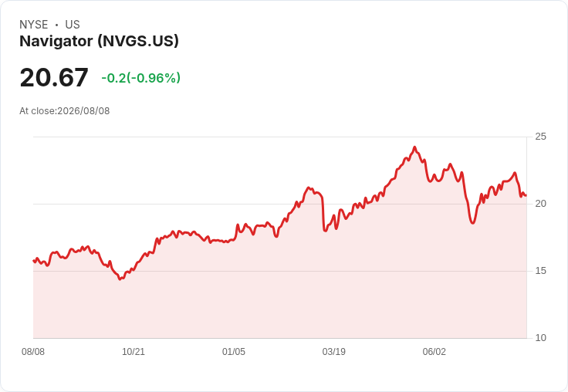Click the 06/02 x-axis date label
The width and height of the screenshot is (568, 392).
434,351
